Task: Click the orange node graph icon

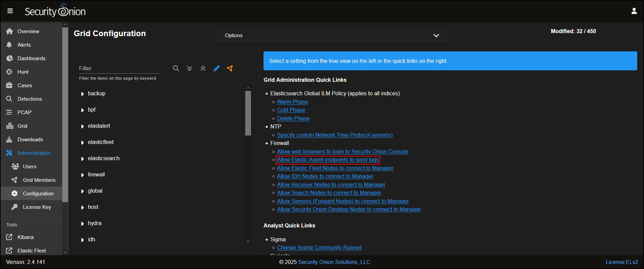Action: [x=230, y=68]
